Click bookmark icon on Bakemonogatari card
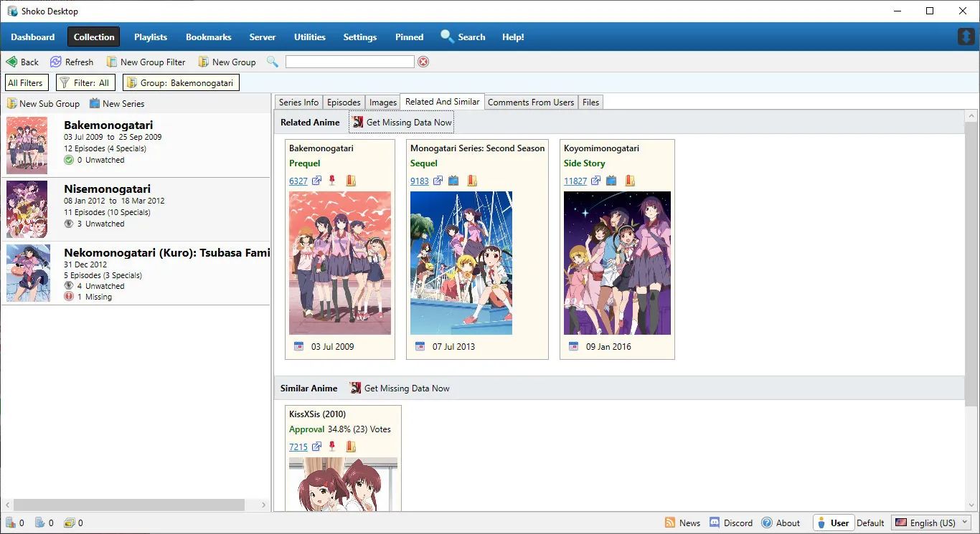This screenshot has width=980, height=534. pos(351,181)
